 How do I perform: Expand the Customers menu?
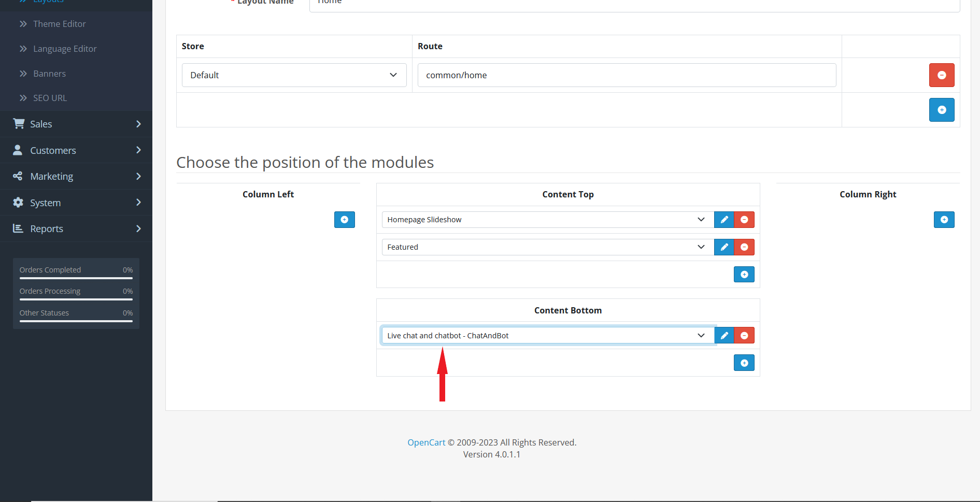76,150
